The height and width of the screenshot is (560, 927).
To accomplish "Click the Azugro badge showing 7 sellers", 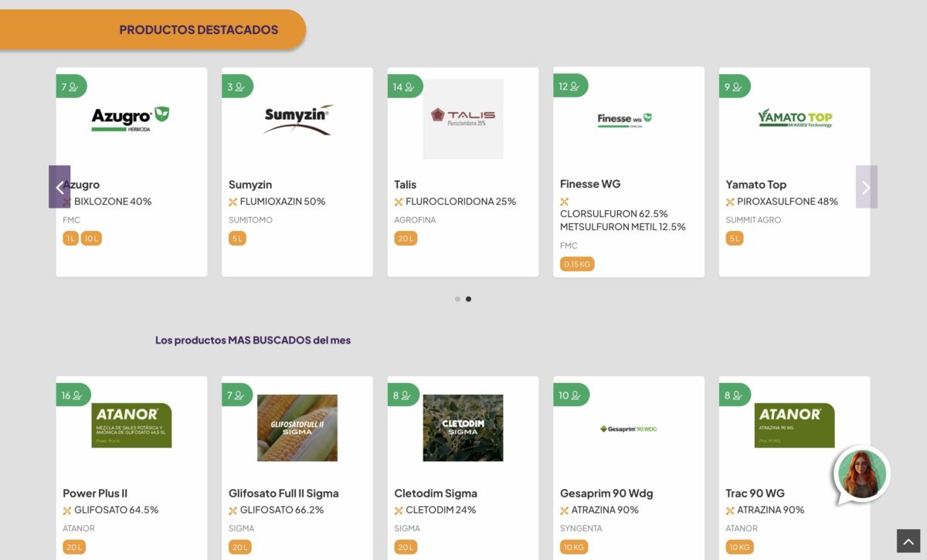I will 70,87.
